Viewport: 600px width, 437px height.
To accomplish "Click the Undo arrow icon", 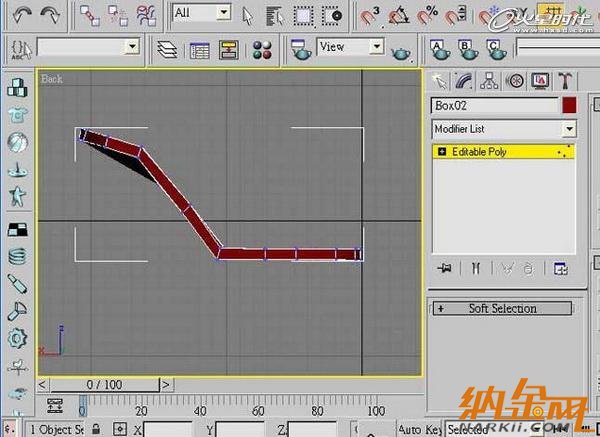I will coord(20,15).
